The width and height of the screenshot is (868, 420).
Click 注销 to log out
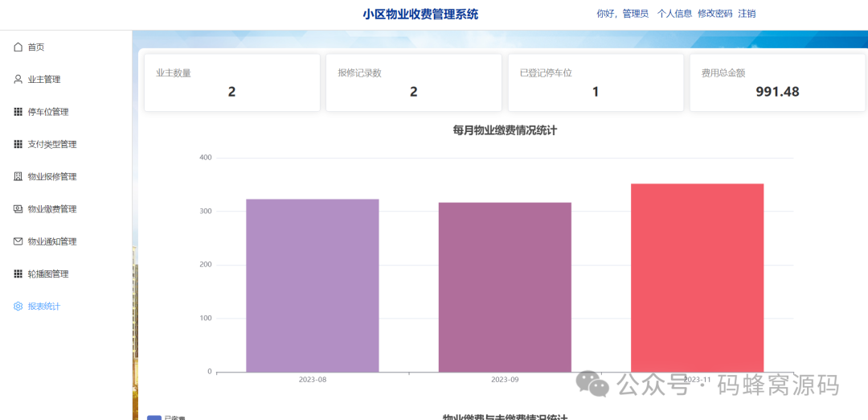tap(747, 14)
